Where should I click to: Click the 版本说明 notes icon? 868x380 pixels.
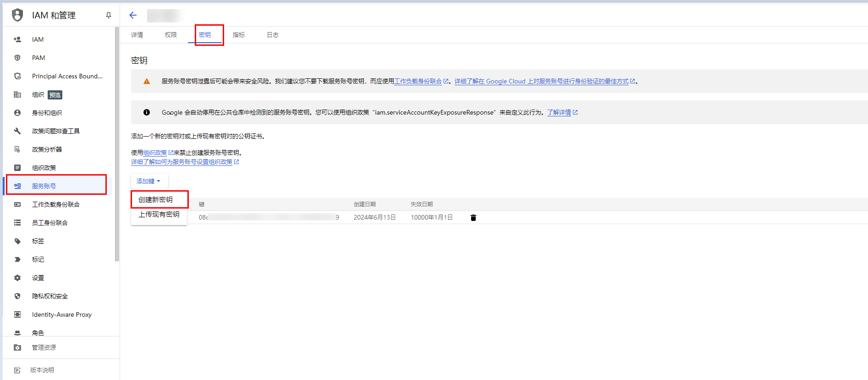(x=17, y=370)
